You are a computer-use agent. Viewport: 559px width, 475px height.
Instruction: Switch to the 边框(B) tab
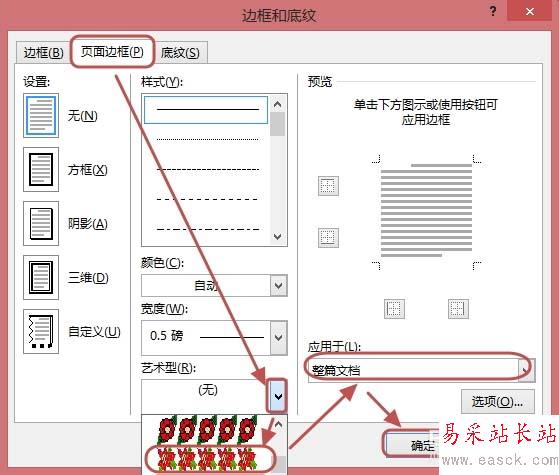coord(43,53)
